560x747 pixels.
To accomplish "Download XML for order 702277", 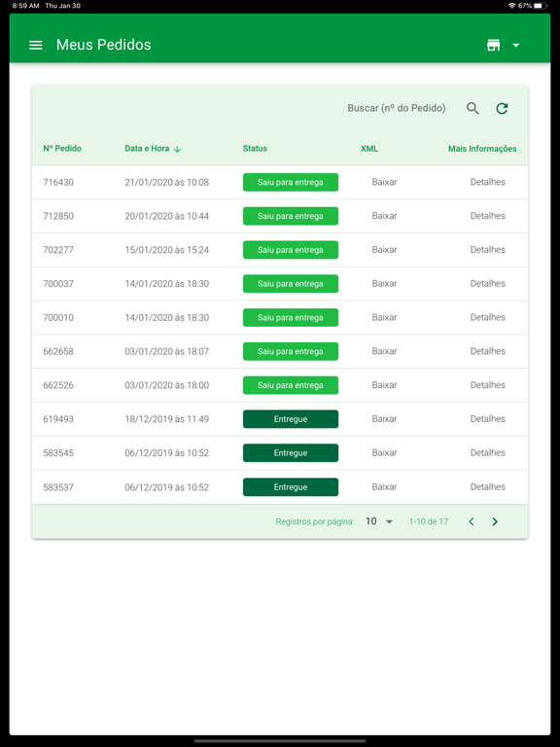I will [384, 250].
